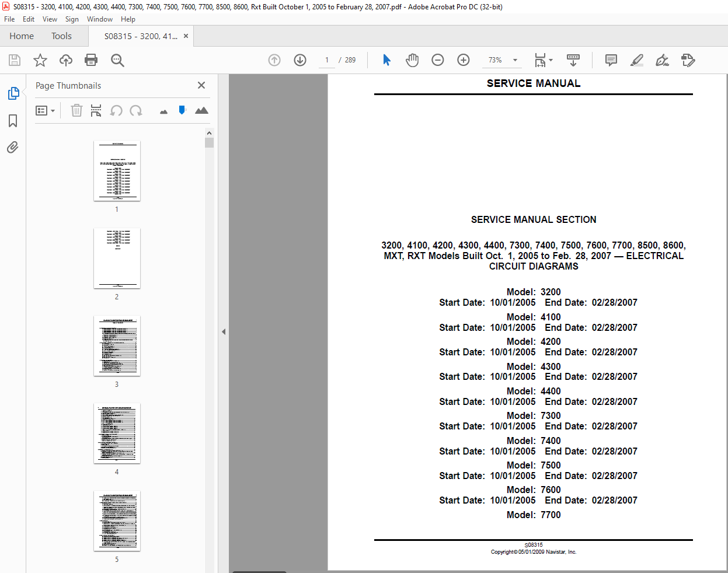The width and height of the screenshot is (728, 573).
Task: Click the Save file icon
Action: pyautogui.click(x=15, y=60)
